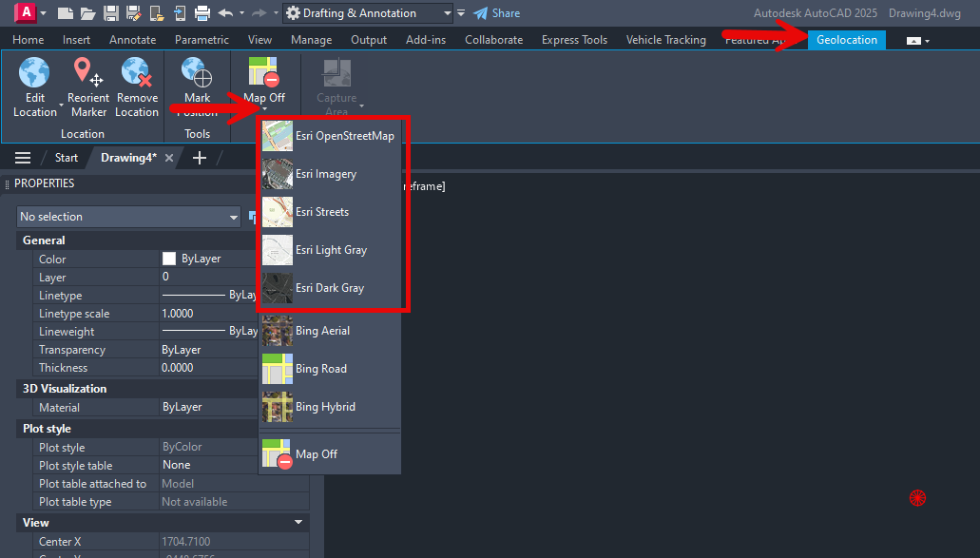Open the Insert ribbon tab

click(x=76, y=40)
